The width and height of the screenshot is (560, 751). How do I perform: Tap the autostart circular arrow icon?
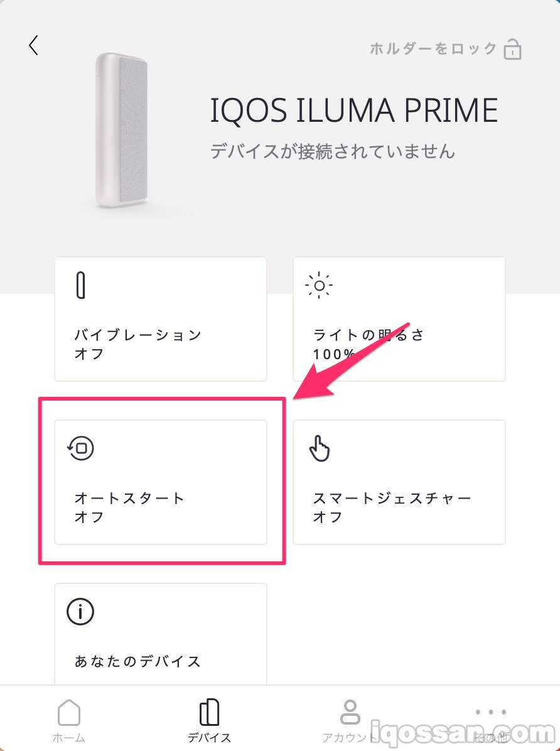tap(81, 448)
